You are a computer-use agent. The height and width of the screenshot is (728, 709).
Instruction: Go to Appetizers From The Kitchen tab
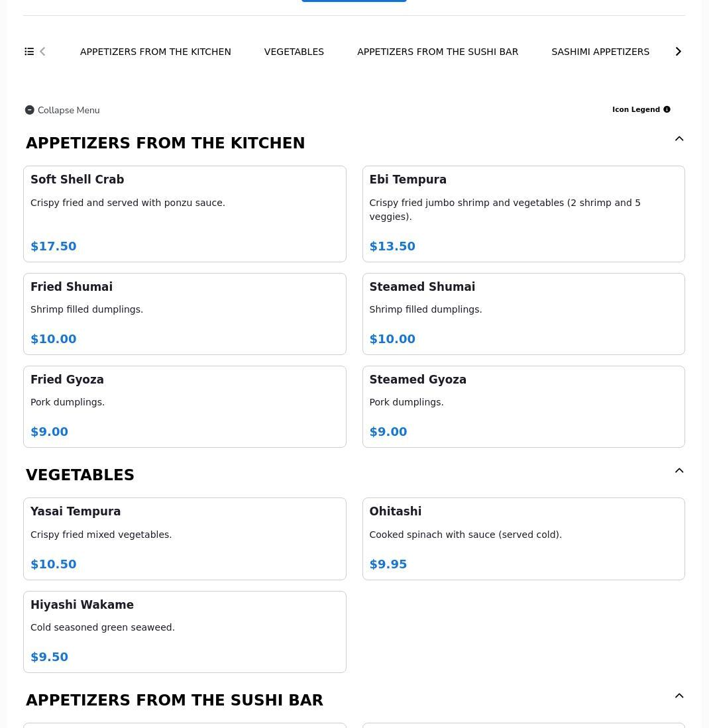pyautogui.click(x=155, y=52)
